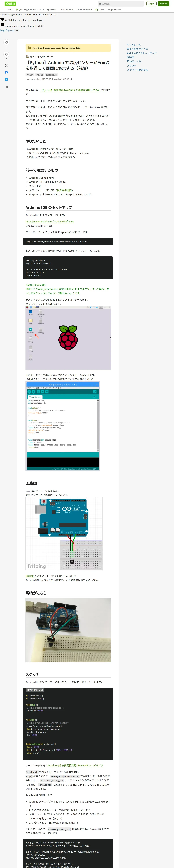Screen dimensions: 174x868
Task: Jump to やりたいこと in table of contents
Action: coord(134,45)
